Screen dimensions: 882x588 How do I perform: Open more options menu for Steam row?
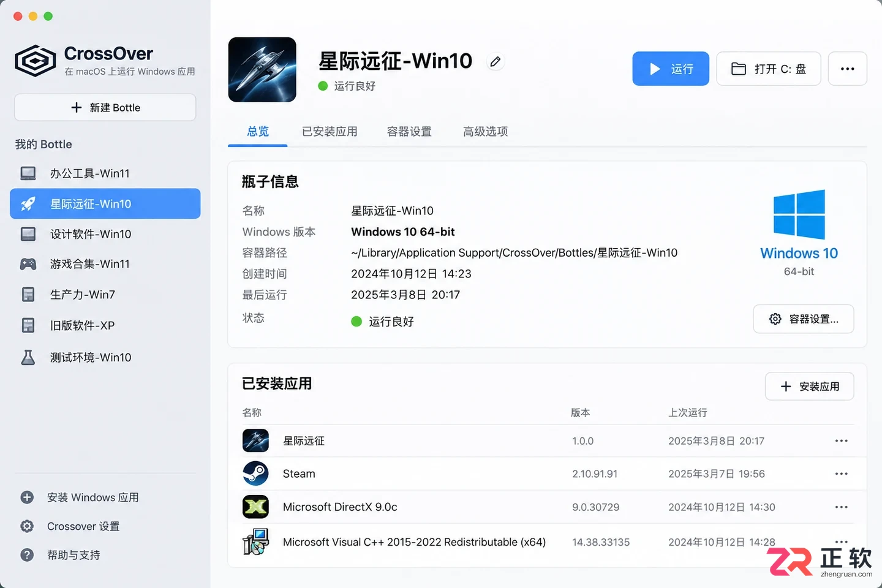coord(842,473)
